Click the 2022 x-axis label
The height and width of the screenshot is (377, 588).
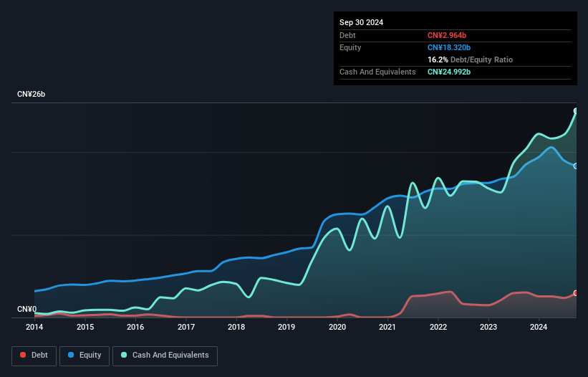[438, 327]
